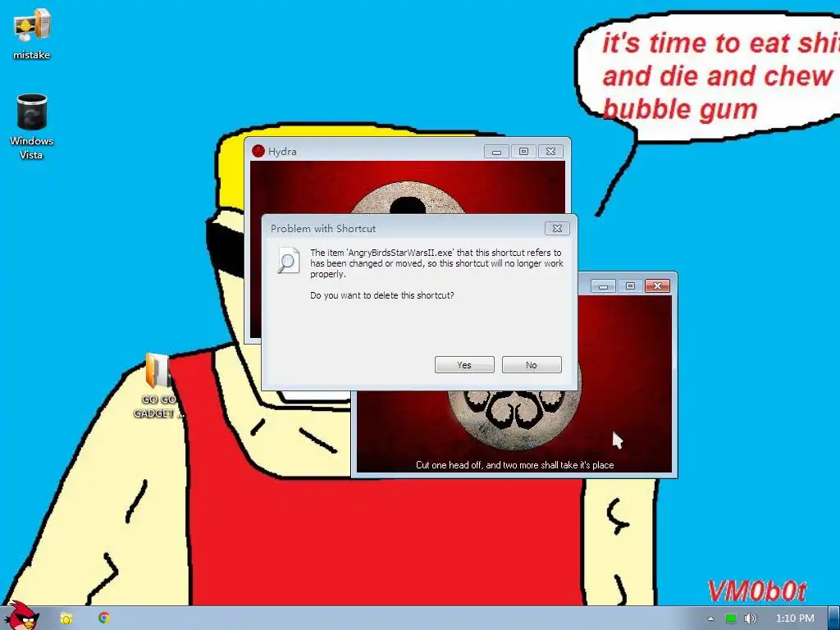This screenshot has width=840, height=630.
Task: Click the Show desktop strip
Action: click(834, 619)
